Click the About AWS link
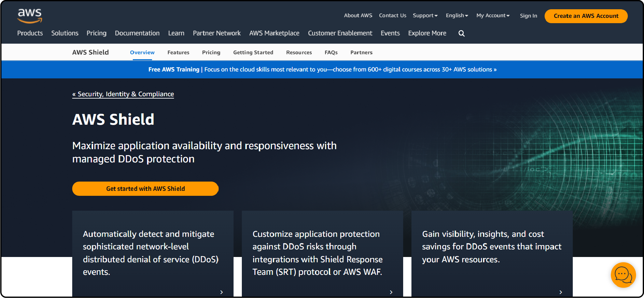Image resolution: width=644 pixels, height=298 pixels. 358,15
